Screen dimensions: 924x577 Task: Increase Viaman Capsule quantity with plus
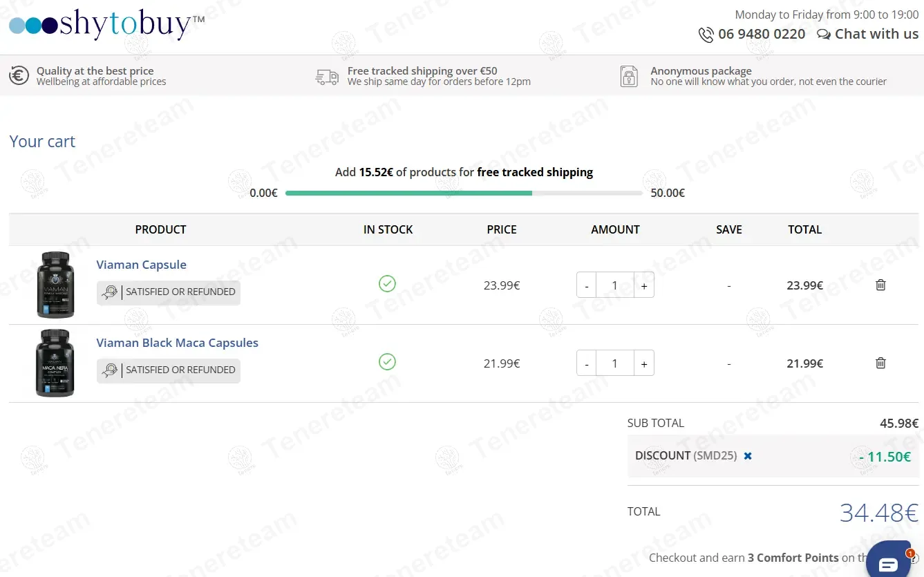pyautogui.click(x=644, y=285)
